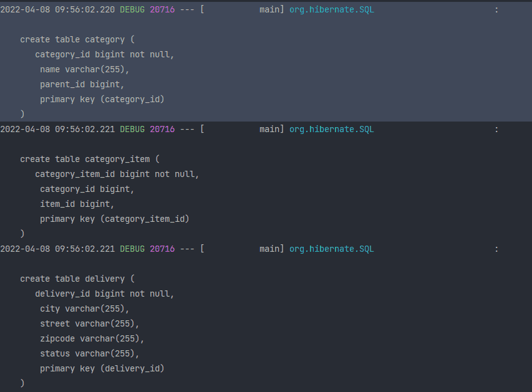Click the 'category_item_id bigint not null,' line

117,174
